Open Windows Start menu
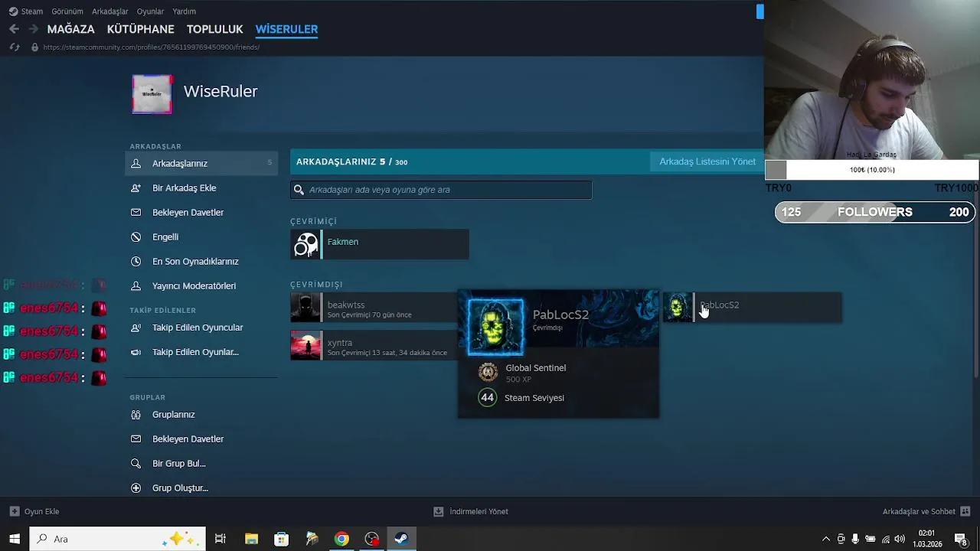Viewport: 980px width, 551px height. [x=15, y=539]
